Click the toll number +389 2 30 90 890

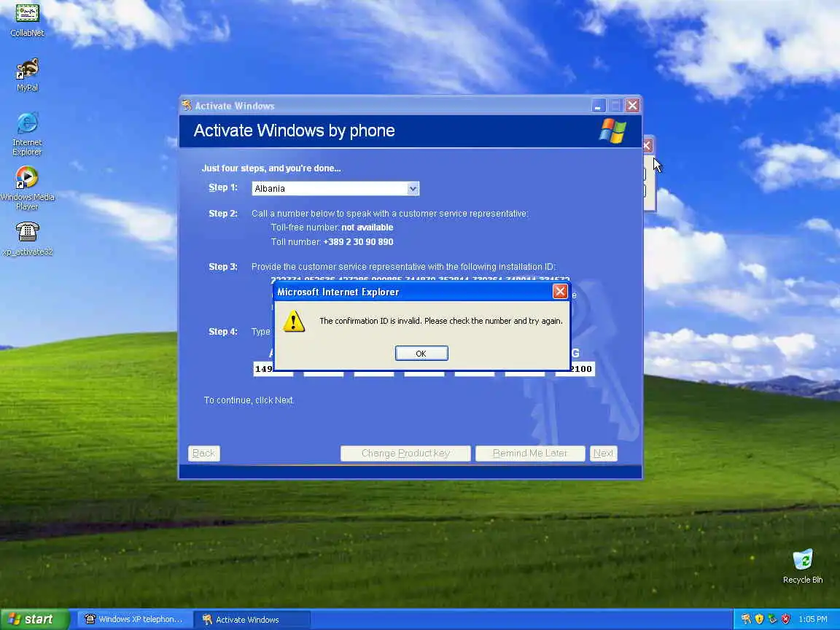point(359,242)
